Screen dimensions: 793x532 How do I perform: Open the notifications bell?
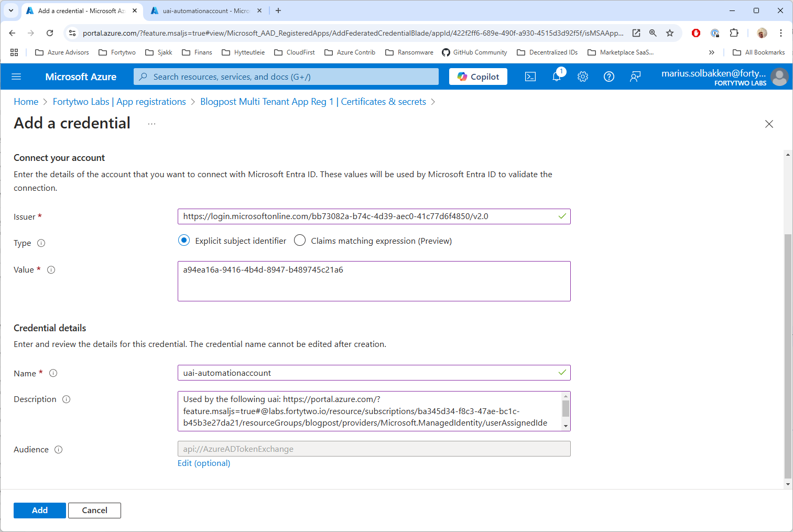coord(557,77)
